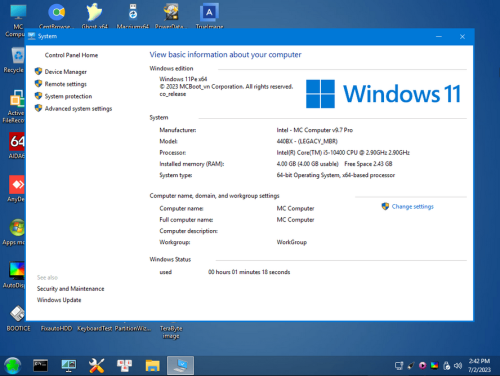The height and width of the screenshot is (376, 500).
Task: Launch PowerData recovery desktop icon
Action: click(x=171, y=15)
